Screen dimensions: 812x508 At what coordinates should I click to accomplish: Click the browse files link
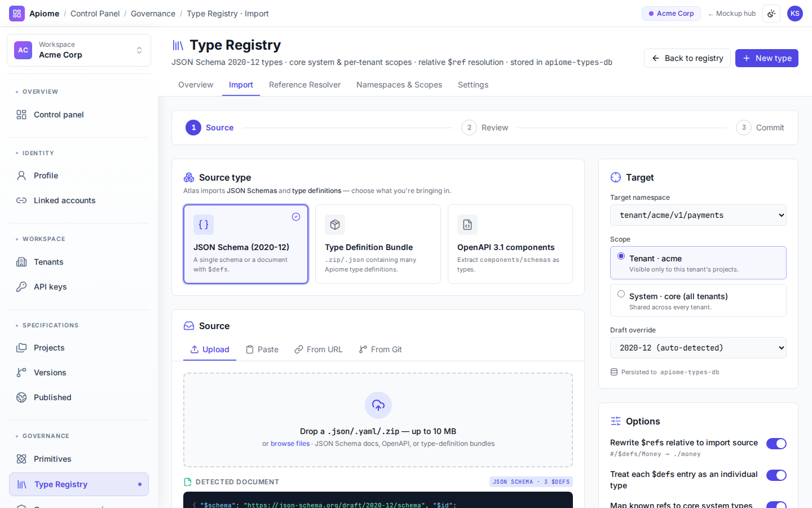click(290, 444)
